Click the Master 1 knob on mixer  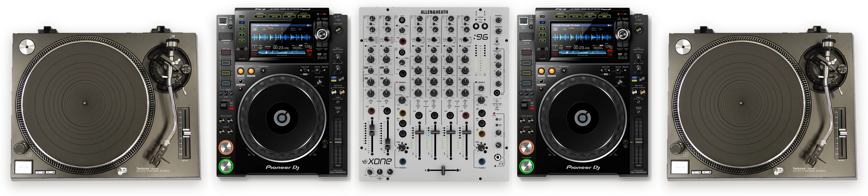point(498,20)
